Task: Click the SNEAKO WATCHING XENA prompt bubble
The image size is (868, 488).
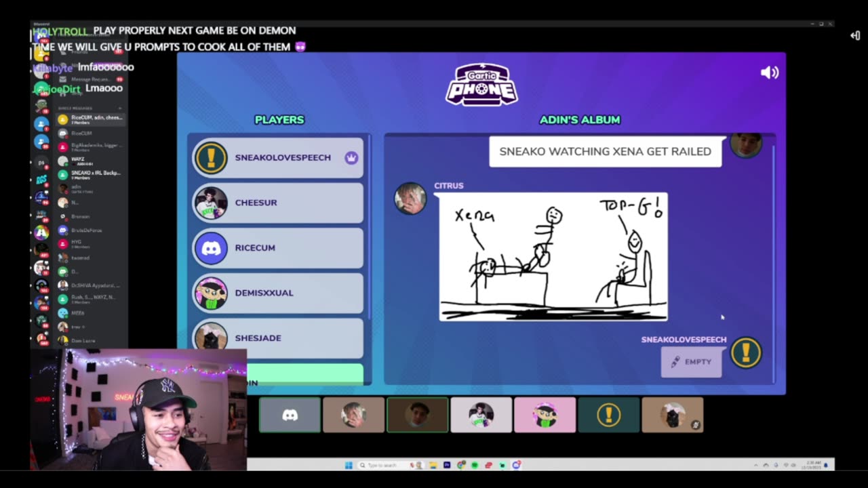Action: tap(606, 151)
